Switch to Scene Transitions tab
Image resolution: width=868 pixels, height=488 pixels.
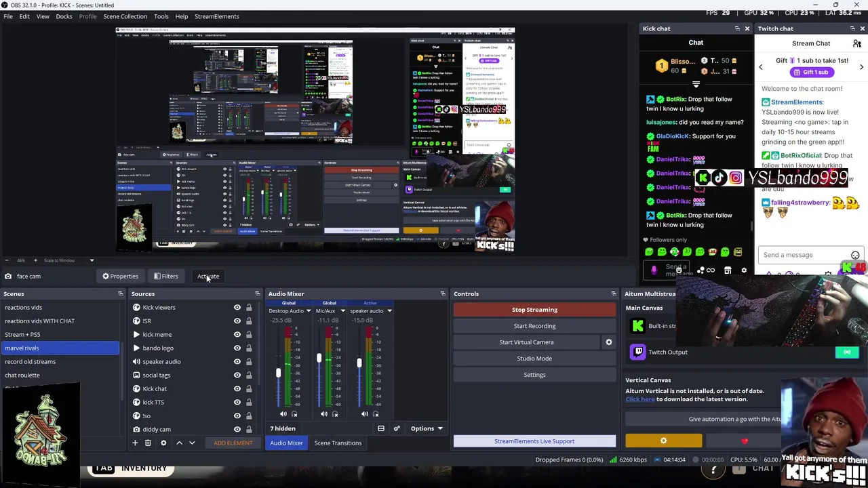[338, 443]
